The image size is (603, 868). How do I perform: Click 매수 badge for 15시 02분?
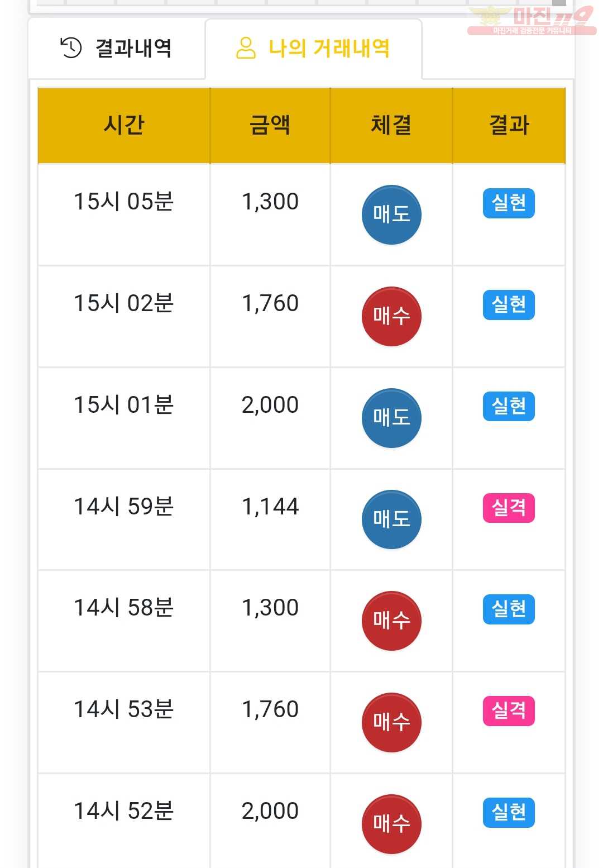pos(391,317)
